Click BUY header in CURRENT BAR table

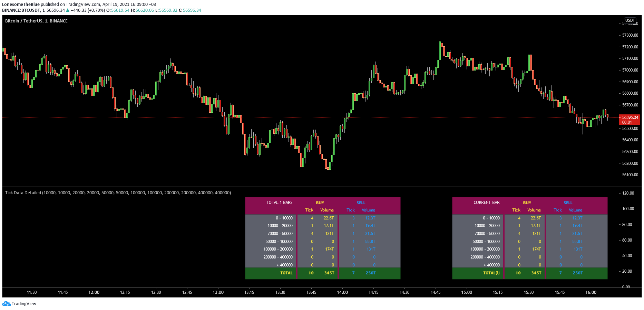(x=527, y=203)
